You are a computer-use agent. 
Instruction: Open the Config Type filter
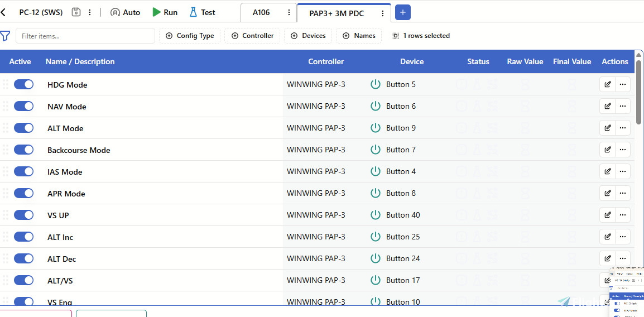(190, 36)
